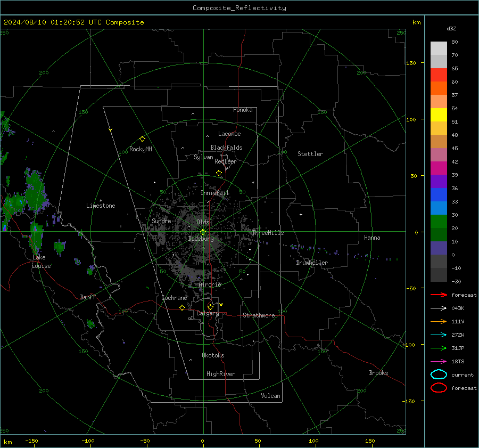Click the Cochrane city label

pos(174,298)
